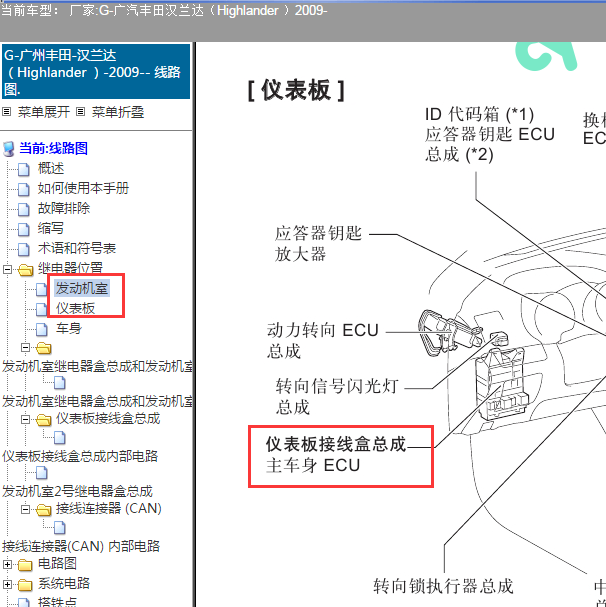Select the 继电器位置 folder label
The height and width of the screenshot is (607, 606).
[x=70, y=268]
